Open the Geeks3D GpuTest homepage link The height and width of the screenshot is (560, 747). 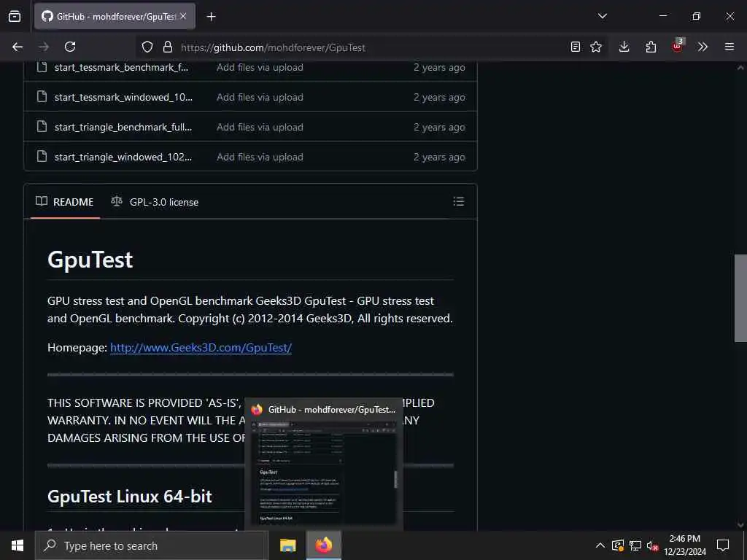[201, 348]
